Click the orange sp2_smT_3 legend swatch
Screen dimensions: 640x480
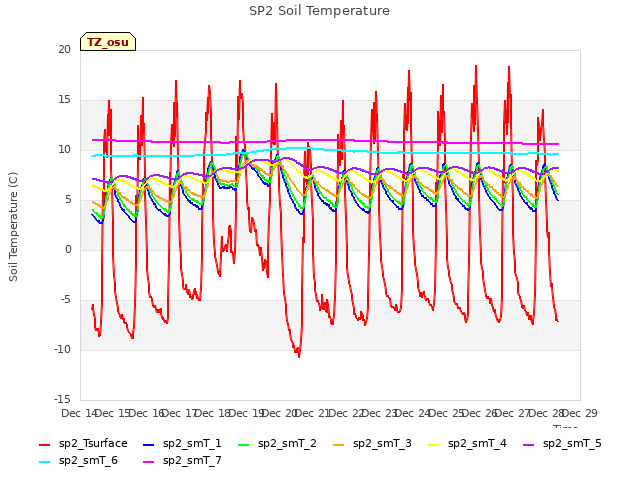pos(339,444)
